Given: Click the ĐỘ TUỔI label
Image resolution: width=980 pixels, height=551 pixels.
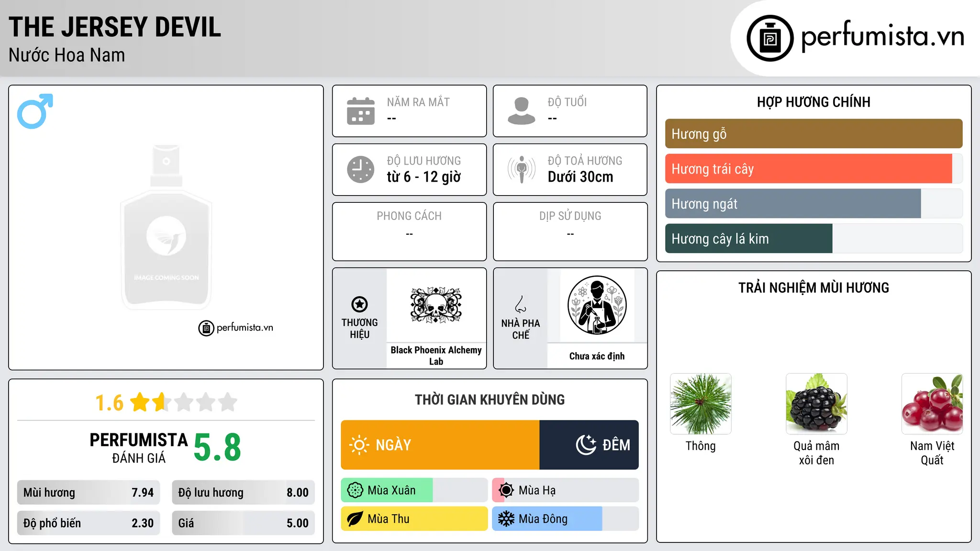Looking at the screenshot, I should (567, 102).
